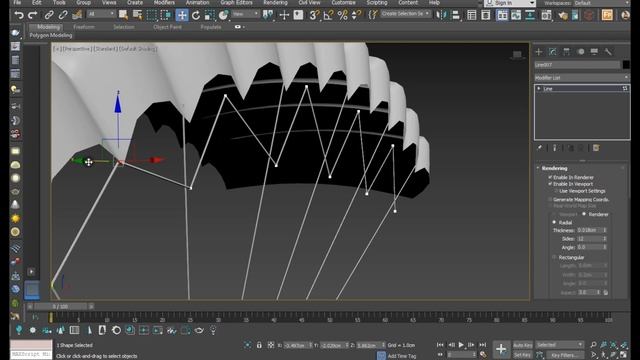Click the Polygon Modeling panel label

(51, 36)
